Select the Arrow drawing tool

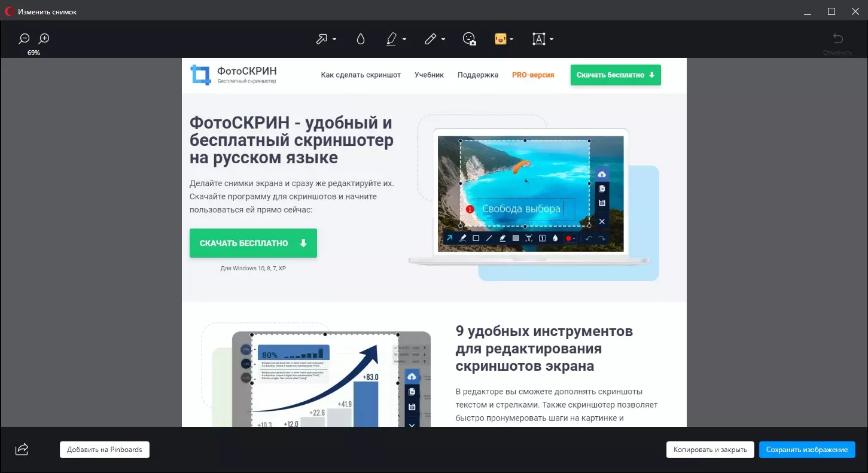pyautogui.click(x=321, y=38)
